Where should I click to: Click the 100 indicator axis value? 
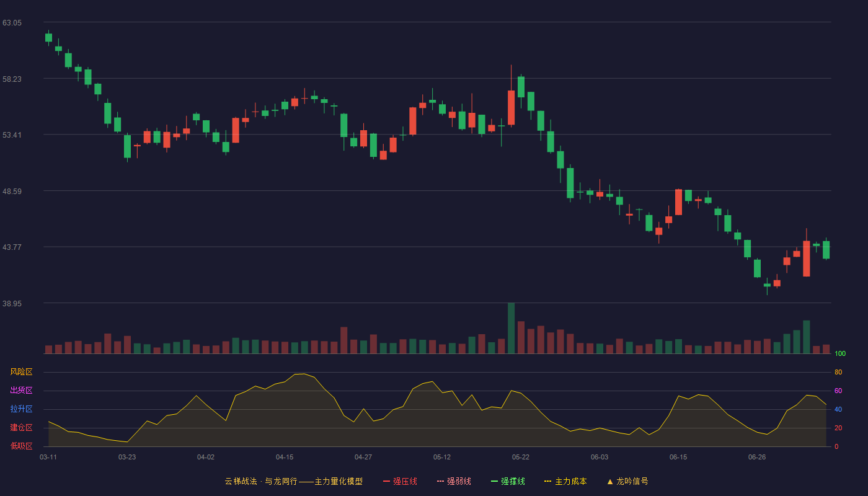click(840, 354)
